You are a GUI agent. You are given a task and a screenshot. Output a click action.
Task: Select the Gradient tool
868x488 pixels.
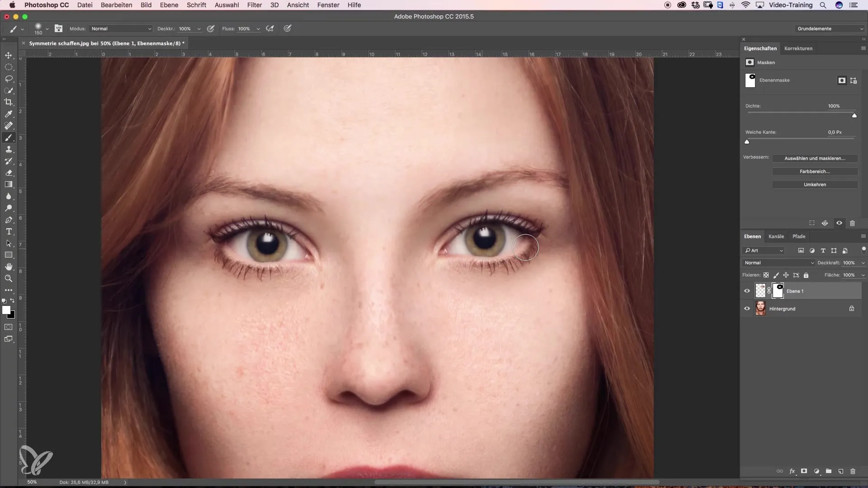(9, 184)
